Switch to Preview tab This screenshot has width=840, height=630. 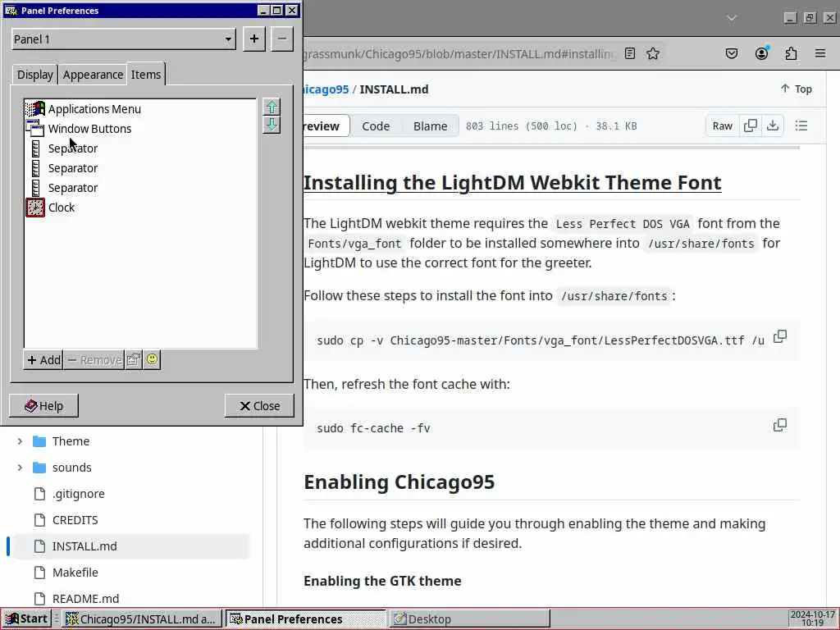[x=326, y=126]
